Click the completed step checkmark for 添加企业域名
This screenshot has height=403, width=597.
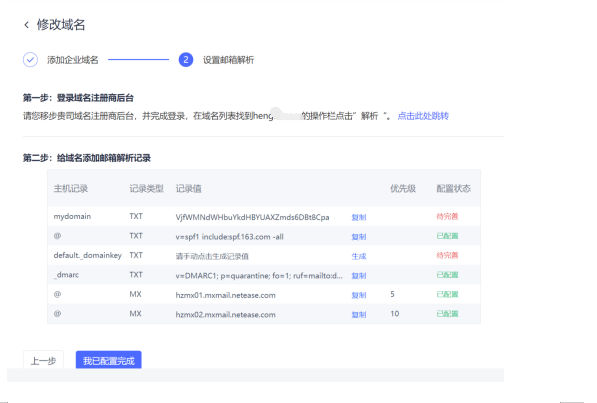pyautogui.click(x=30, y=60)
